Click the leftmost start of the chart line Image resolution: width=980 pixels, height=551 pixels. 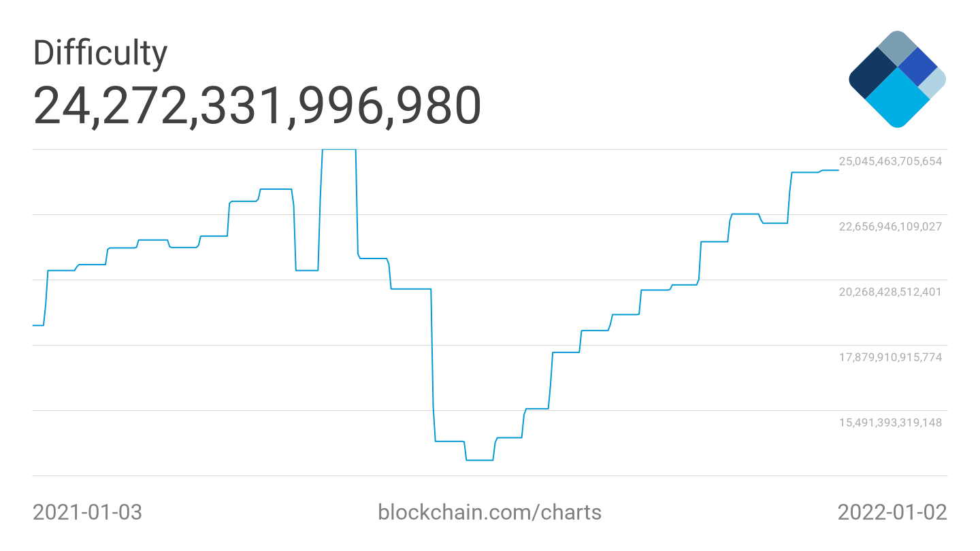click(x=34, y=325)
